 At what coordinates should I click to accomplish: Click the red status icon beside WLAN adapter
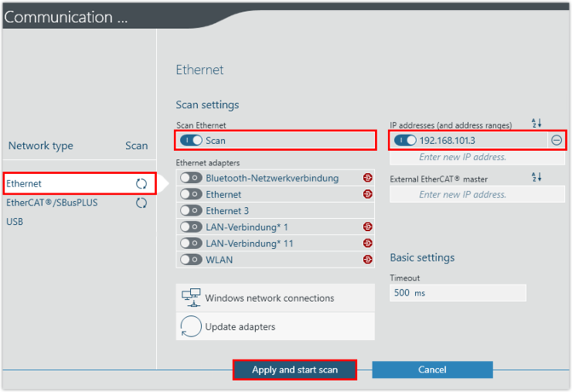click(x=367, y=259)
